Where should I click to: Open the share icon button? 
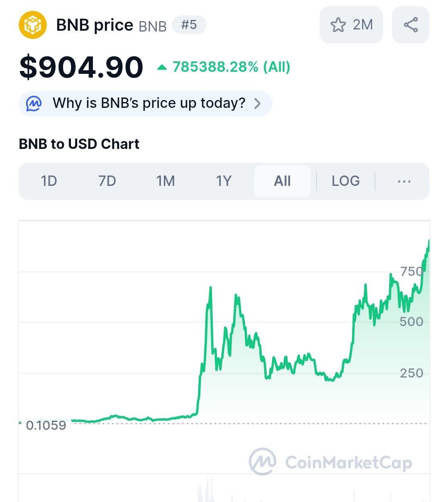click(411, 25)
